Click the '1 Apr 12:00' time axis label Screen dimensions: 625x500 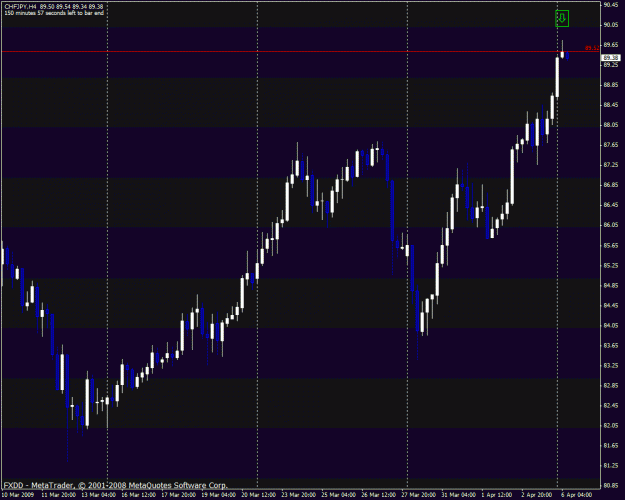pos(497,495)
